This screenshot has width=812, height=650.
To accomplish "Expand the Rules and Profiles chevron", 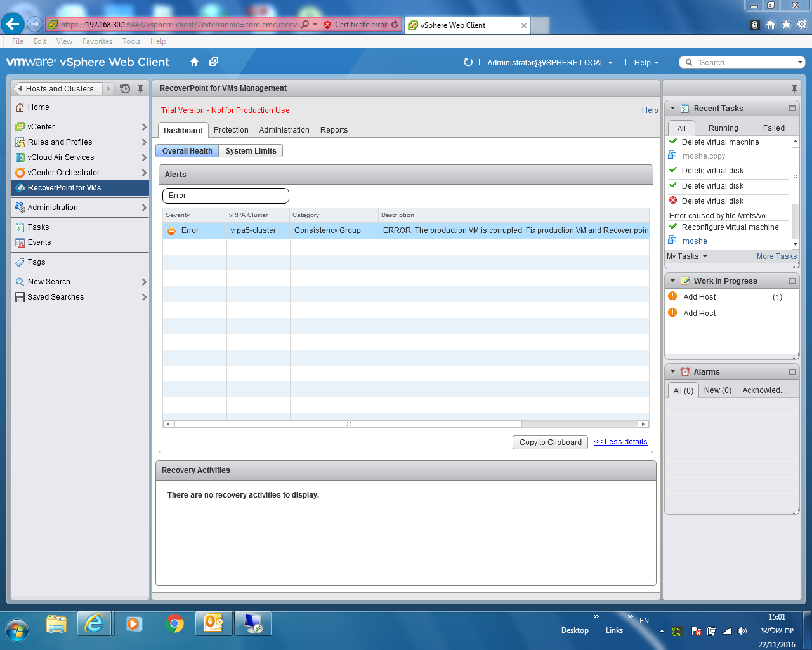I will 144,142.
